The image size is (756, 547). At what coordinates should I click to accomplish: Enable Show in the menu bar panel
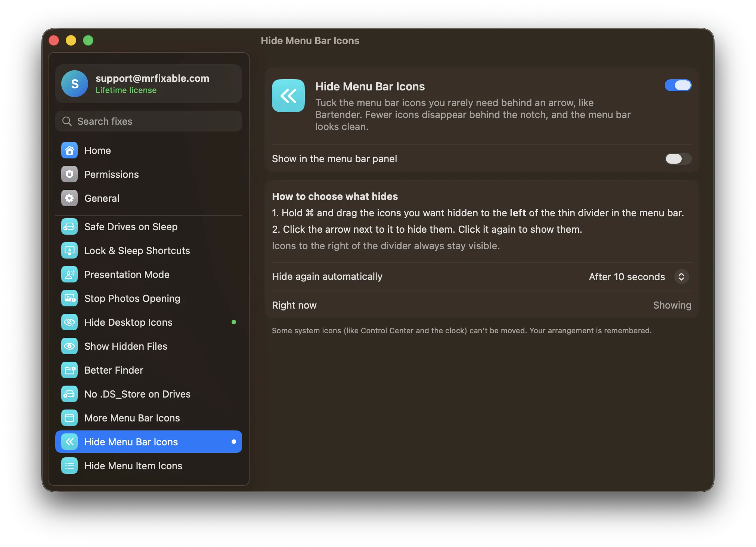678,159
